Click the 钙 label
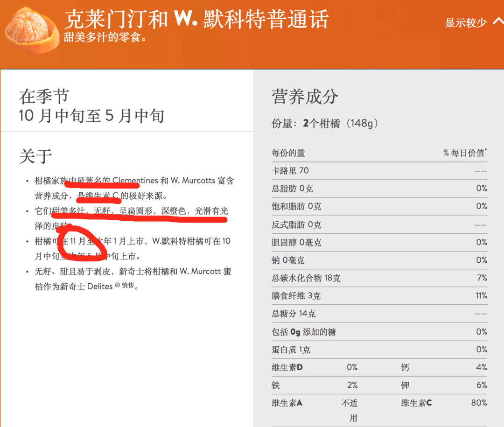Image resolution: width=504 pixels, height=427 pixels. point(405,367)
